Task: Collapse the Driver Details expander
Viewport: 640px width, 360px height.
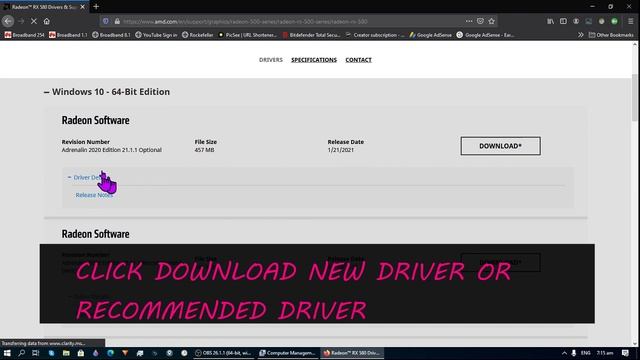Action: pyautogui.click(x=87, y=177)
